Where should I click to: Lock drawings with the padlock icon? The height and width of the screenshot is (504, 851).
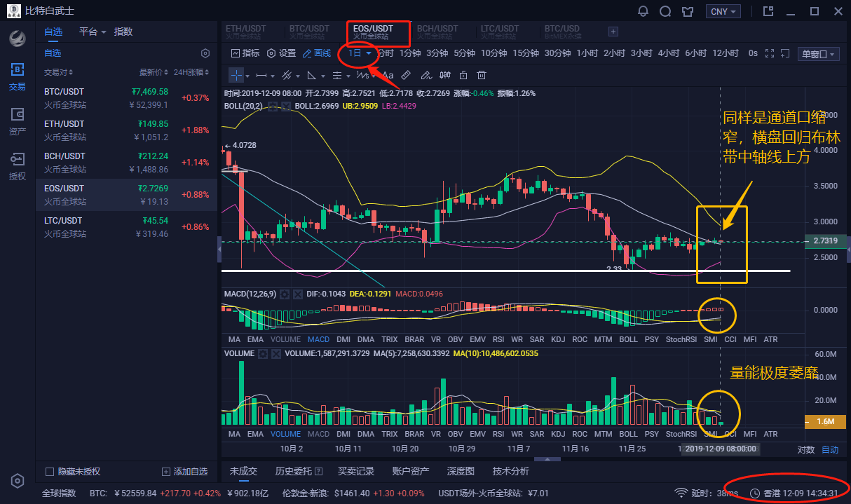[x=463, y=75]
